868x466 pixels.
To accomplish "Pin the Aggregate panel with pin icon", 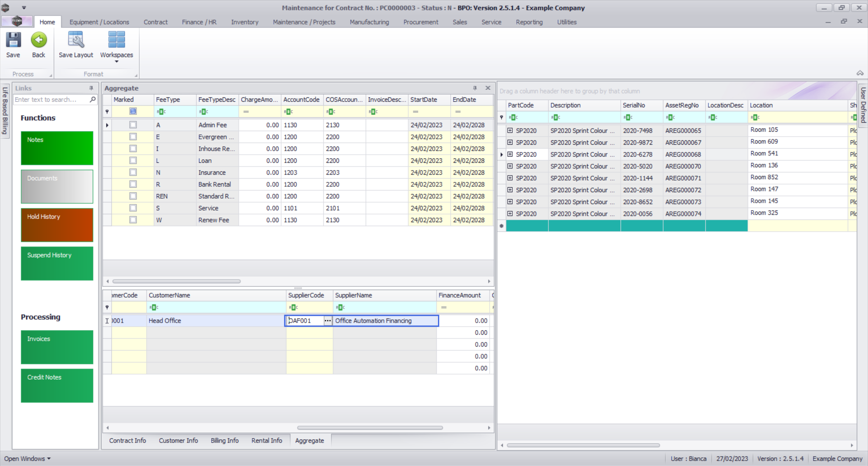I will [475, 88].
